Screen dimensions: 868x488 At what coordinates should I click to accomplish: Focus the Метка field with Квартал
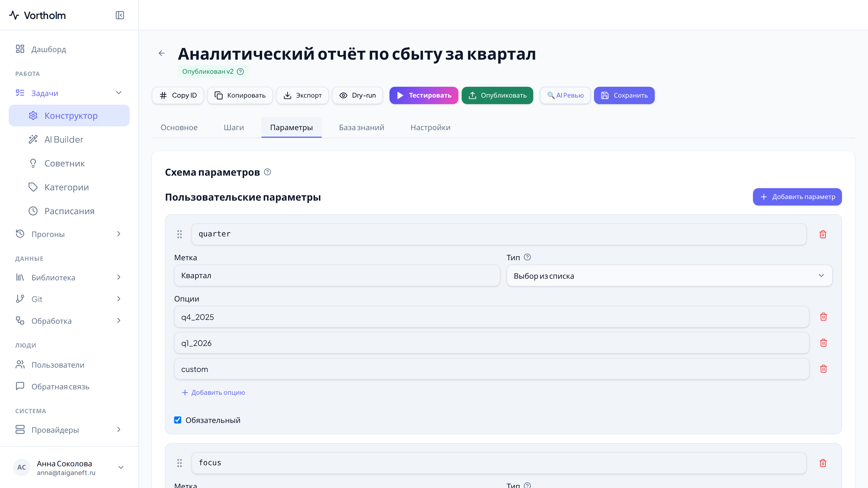point(337,275)
